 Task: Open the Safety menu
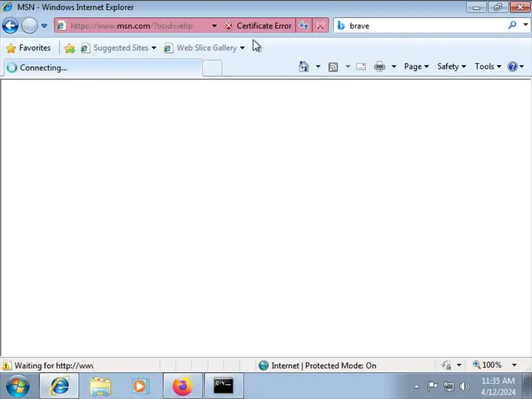tap(451, 66)
